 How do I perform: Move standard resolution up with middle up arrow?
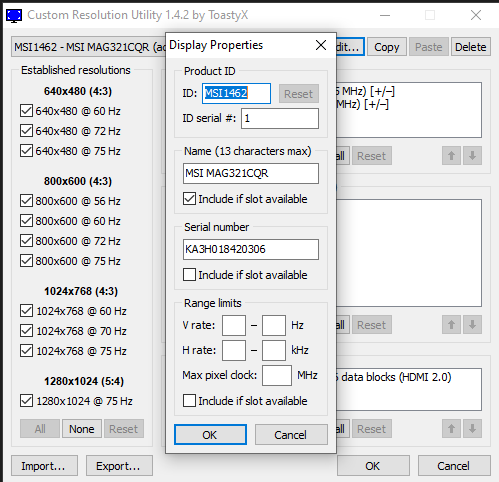pos(451,325)
